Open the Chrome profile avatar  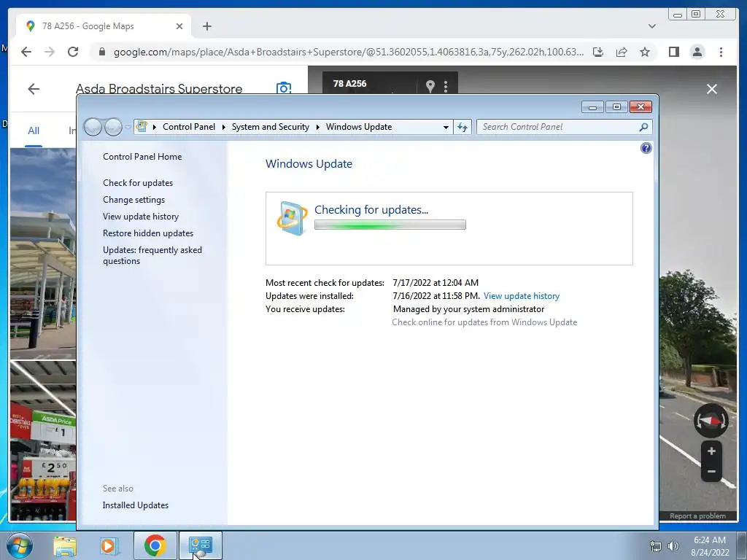tap(697, 52)
